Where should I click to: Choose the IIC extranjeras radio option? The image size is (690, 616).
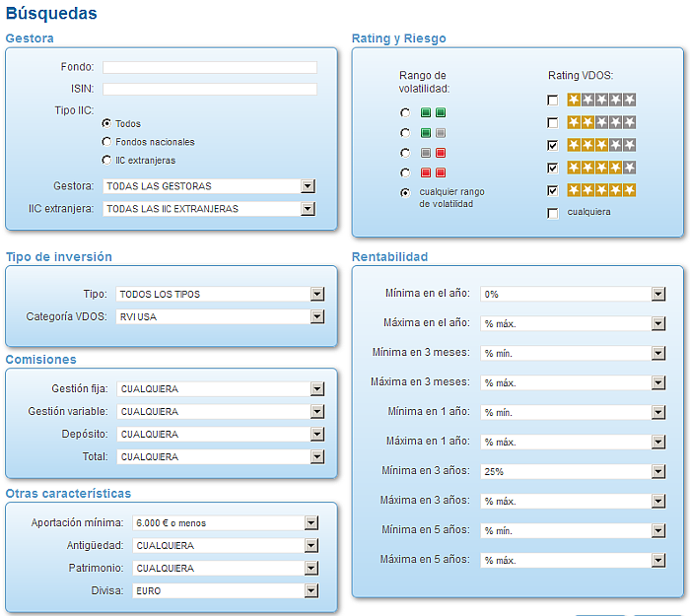(x=106, y=160)
